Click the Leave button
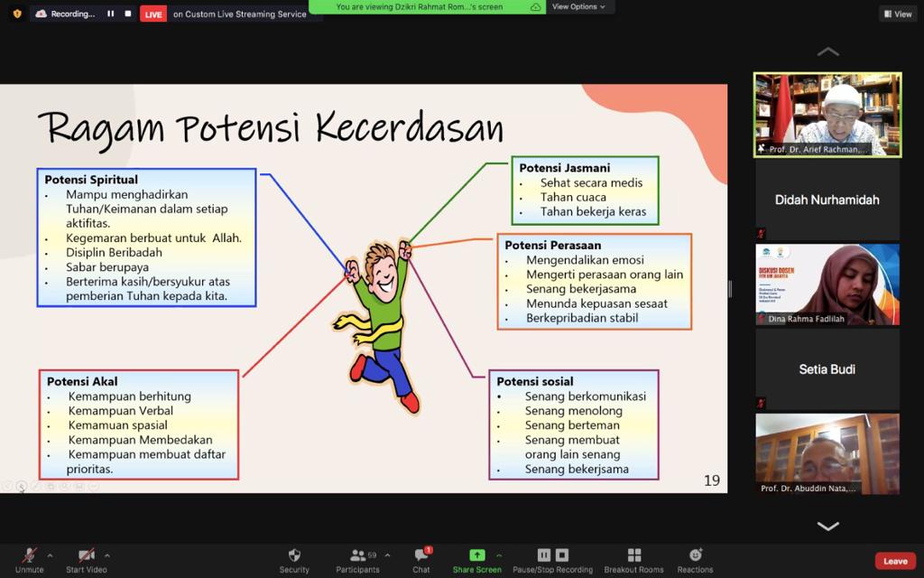 (894, 560)
